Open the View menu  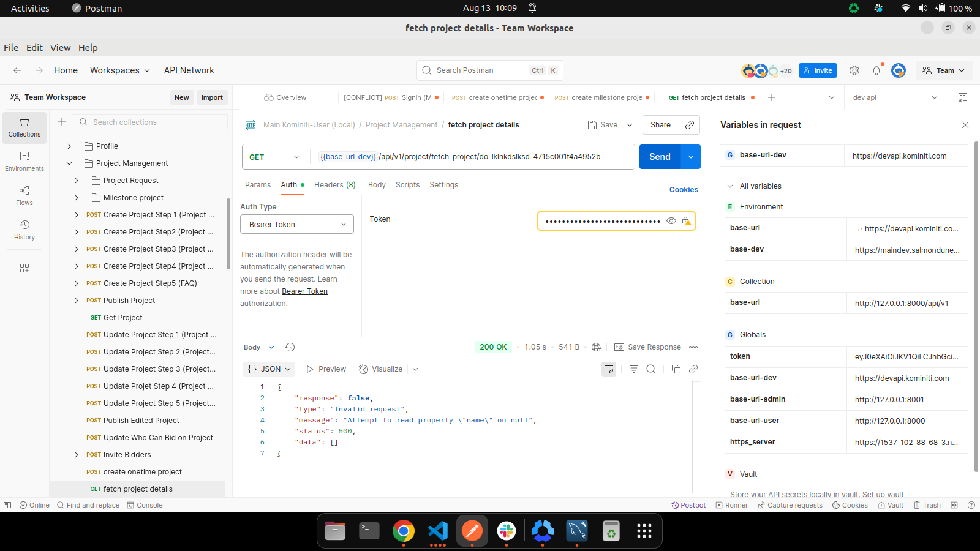point(60,48)
